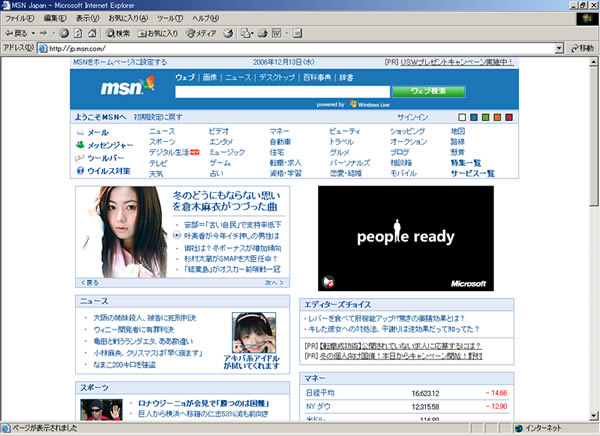This screenshot has width=600, height=436.
Task: Click the 倉木麻衣 featured photo
Action: 124,232
